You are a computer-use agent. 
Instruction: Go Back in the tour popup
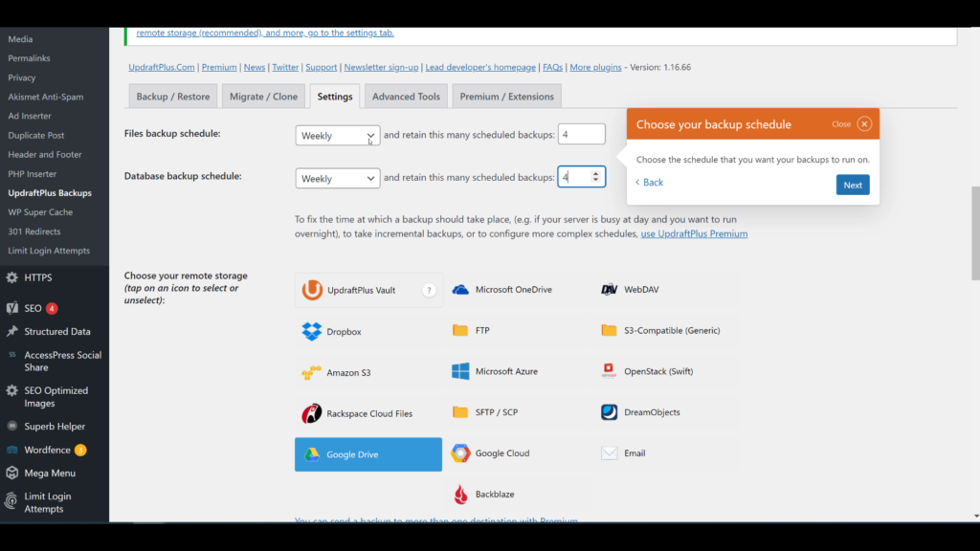coord(650,182)
